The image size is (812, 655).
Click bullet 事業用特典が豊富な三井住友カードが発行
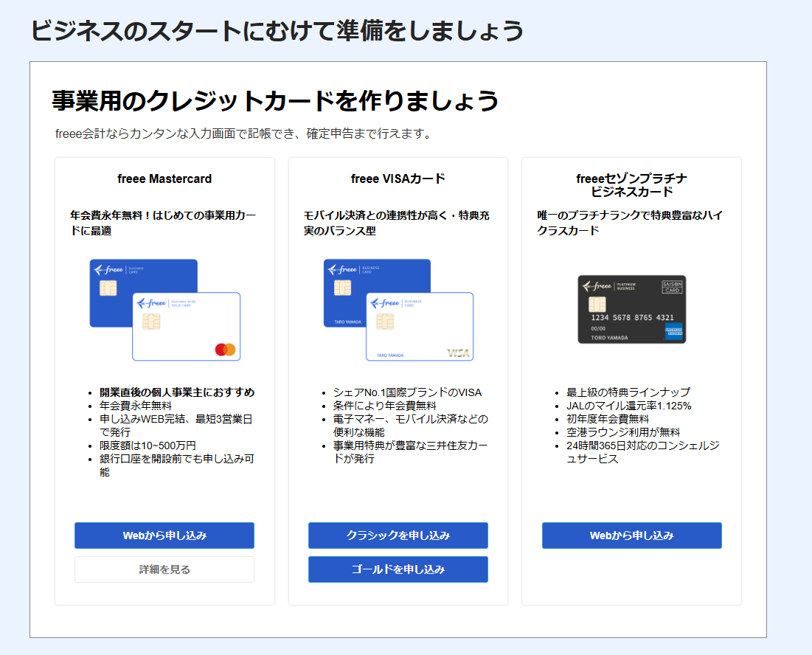pos(411,451)
